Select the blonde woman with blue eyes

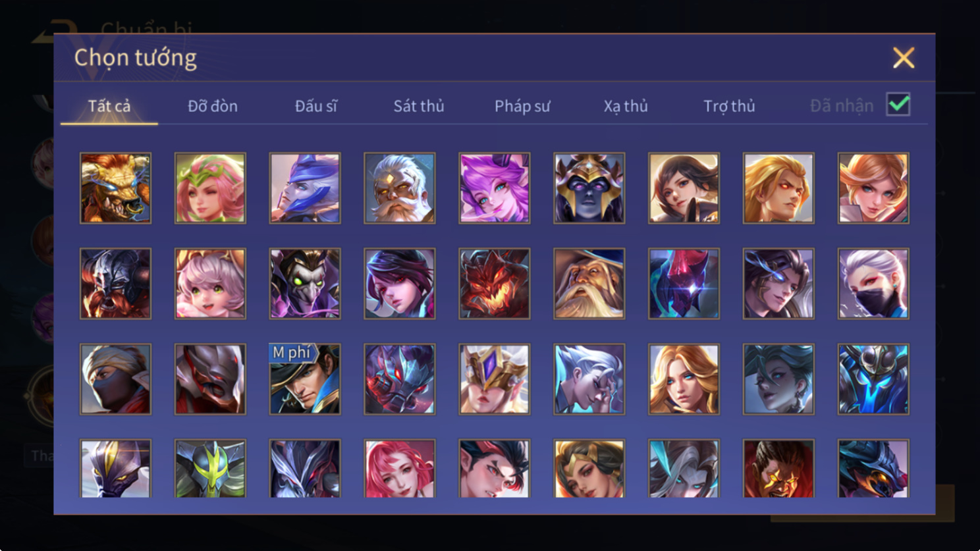point(684,379)
